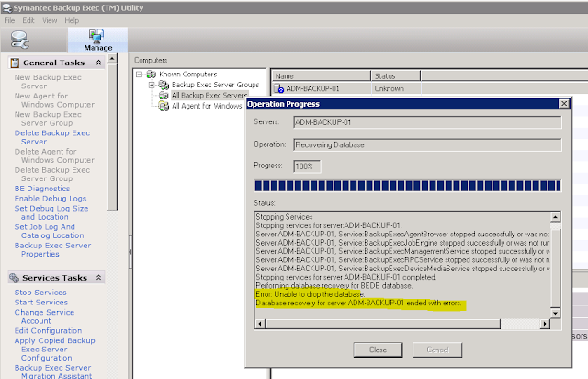
Task: Select the Manage toolbar button
Action: (x=97, y=40)
